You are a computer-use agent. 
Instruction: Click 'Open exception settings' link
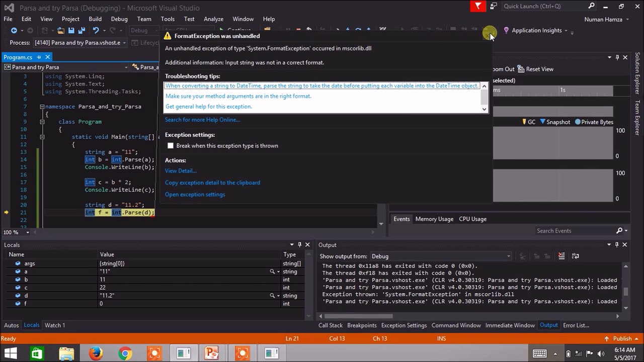(x=195, y=195)
